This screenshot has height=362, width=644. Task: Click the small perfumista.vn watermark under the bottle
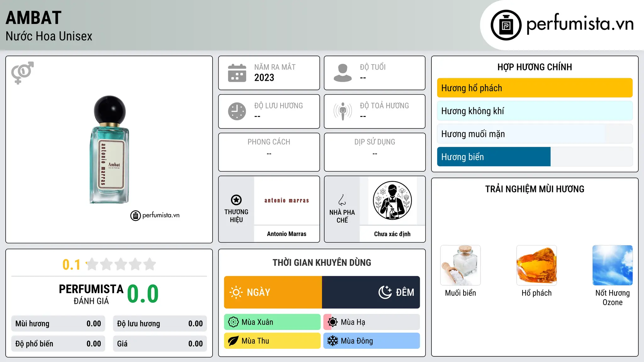155,216
